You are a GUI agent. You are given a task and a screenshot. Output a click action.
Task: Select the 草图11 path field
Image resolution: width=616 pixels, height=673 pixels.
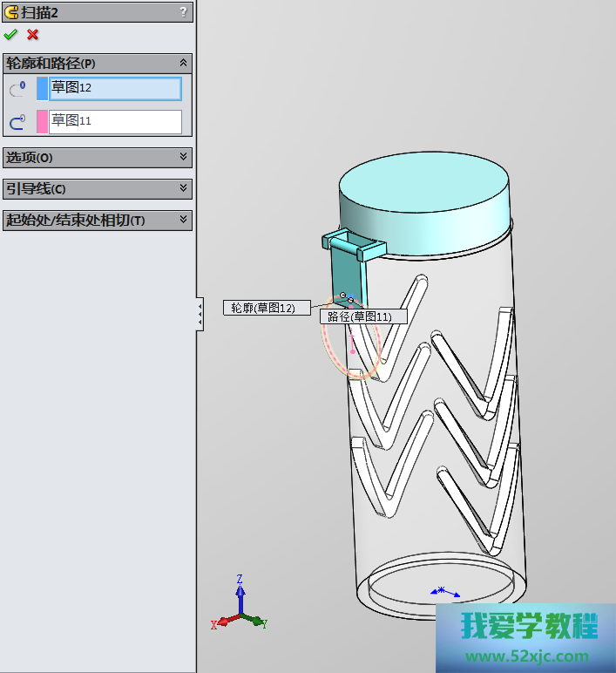(x=115, y=122)
